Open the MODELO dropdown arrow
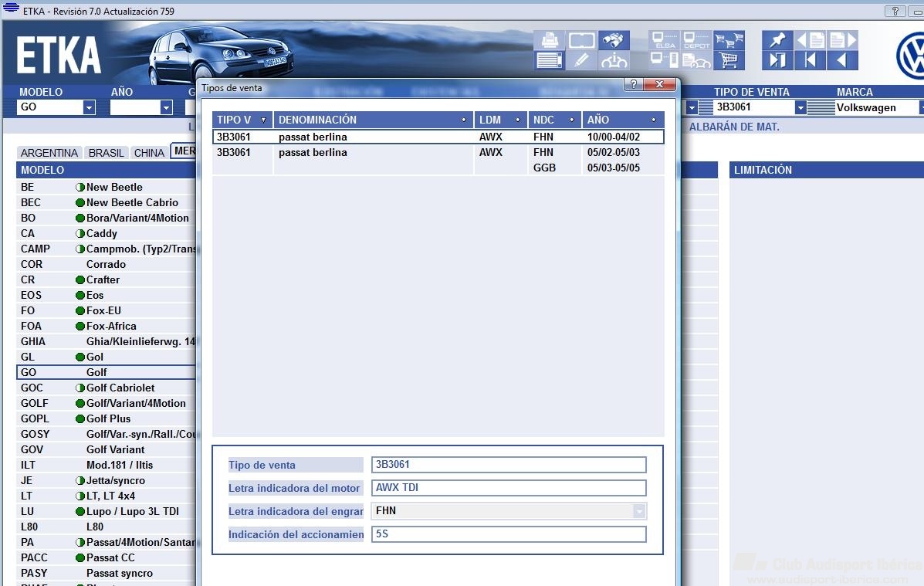The image size is (924, 586). pyautogui.click(x=89, y=107)
